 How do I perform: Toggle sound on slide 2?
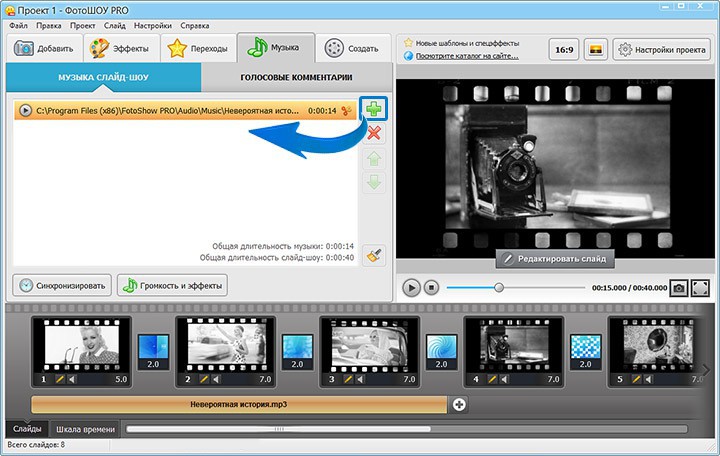[x=216, y=379]
